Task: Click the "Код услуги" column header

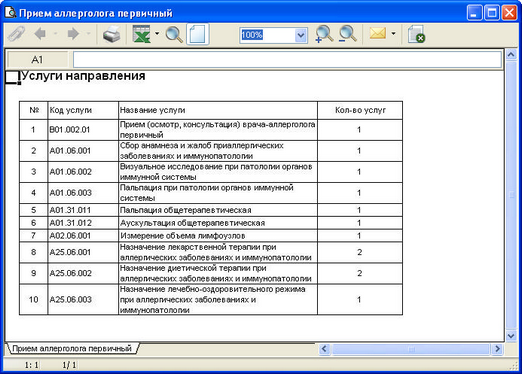Action: (83, 110)
